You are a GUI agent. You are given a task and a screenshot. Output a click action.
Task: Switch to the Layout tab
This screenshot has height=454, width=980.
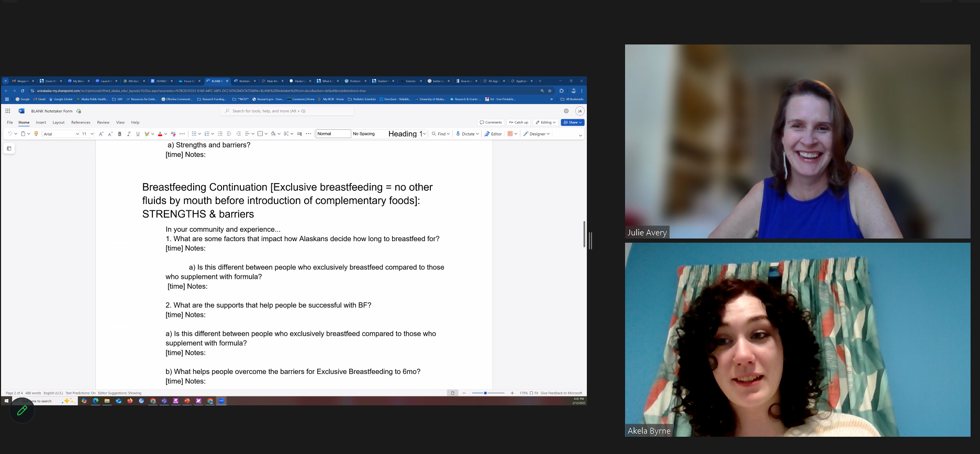[59, 122]
